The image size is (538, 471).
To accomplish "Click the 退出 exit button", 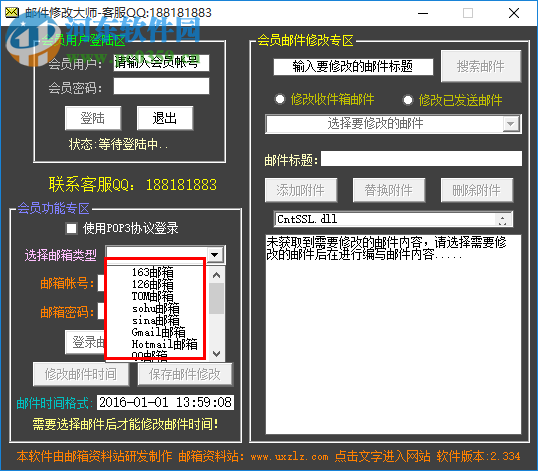I will (165, 118).
